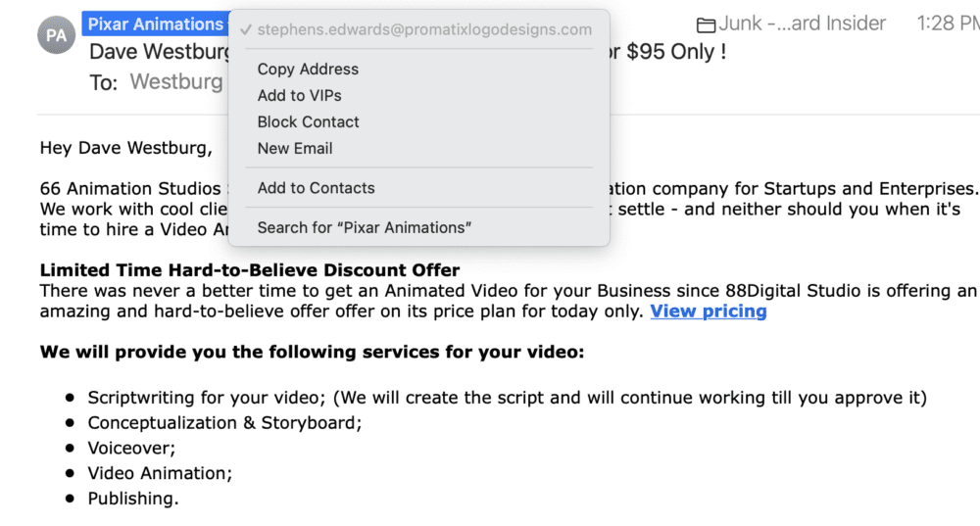The image size is (980, 526).
Task: Select the checked stephens.edwards email address
Action: 423,29
